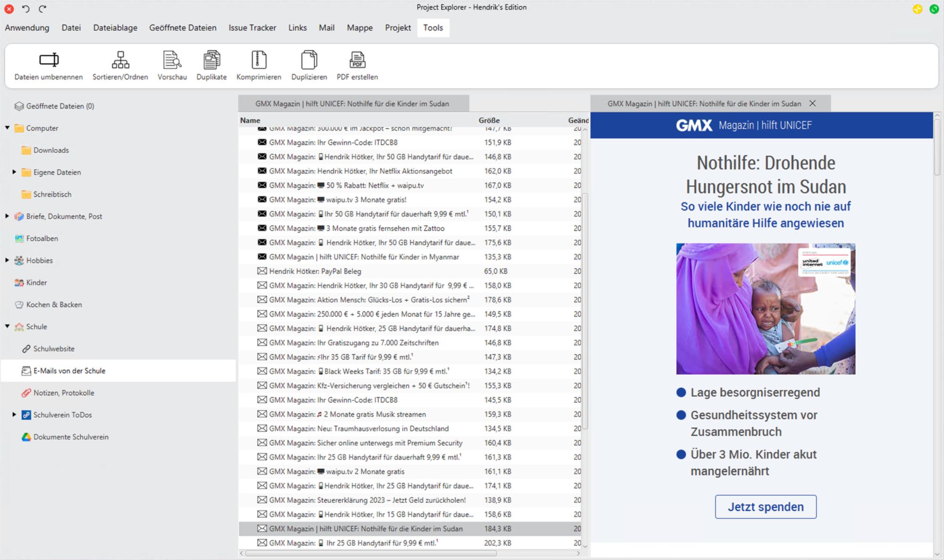Select the Mail menu item
Image resolution: width=944 pixels, height=560 pixels.
[x=327, y=28]
